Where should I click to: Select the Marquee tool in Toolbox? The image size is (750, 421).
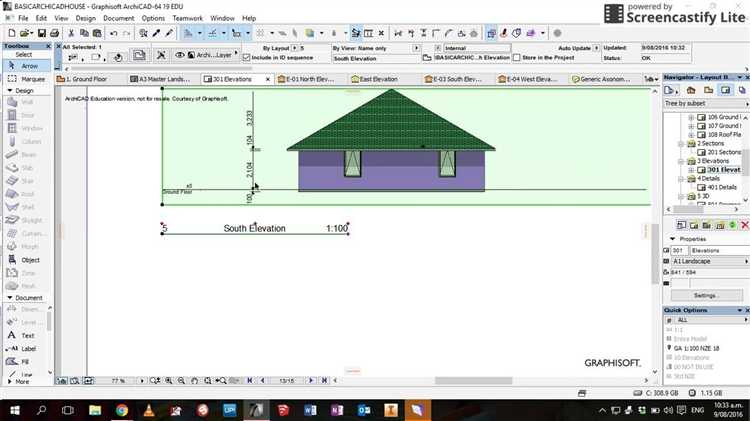pos(27,79)
